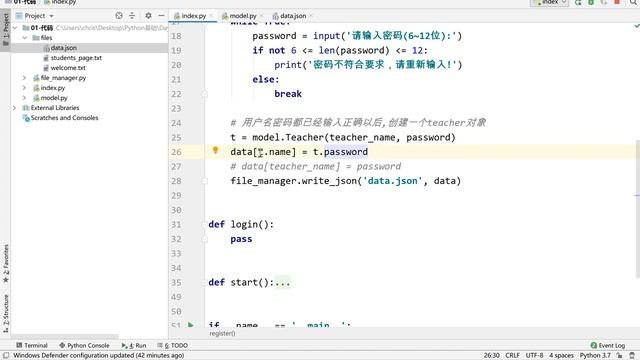Click the Python 3.7 interpreter indicator
The image size is (640, 360).
pyautogui.click(x=595, y=356)
